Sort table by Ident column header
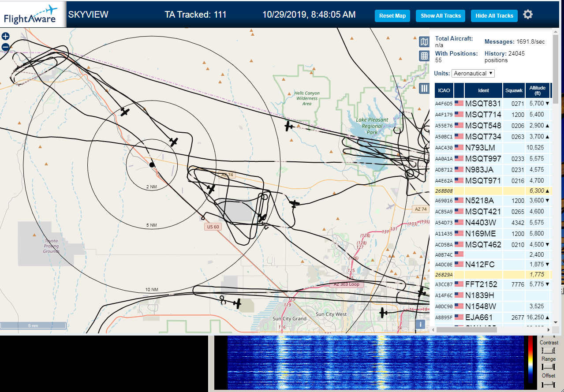The width and height of the screenshot is (564, 392). click(483, 90)
